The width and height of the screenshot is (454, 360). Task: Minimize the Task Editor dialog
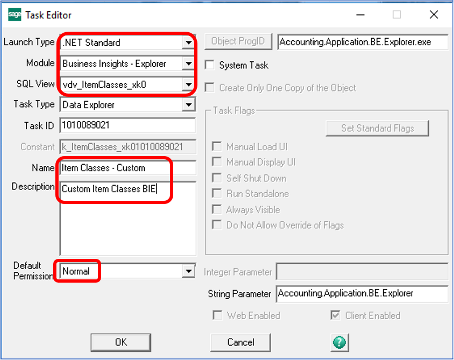click(360, 15)
